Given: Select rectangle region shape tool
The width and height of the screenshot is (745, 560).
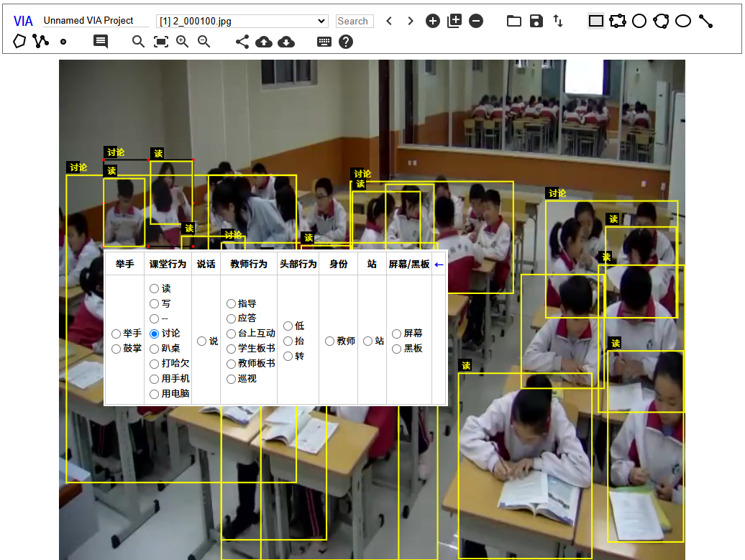Looking at the screenshot, I should 596,21.
